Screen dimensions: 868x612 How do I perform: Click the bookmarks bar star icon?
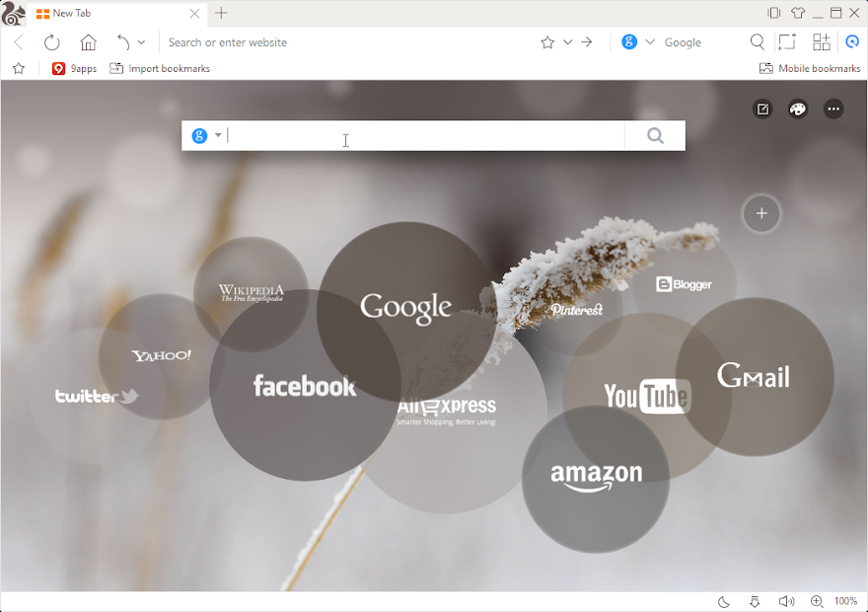click(19, 69)
